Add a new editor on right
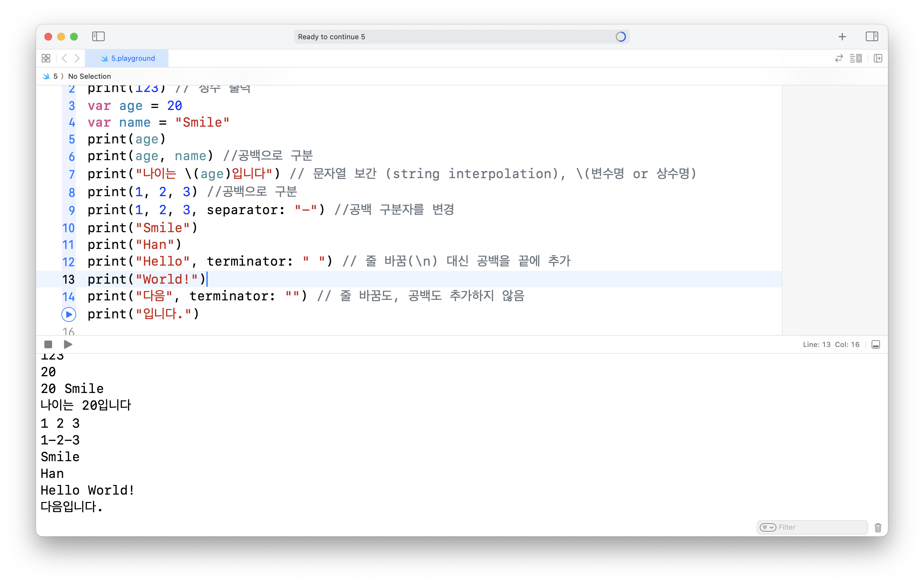Screen dimensions: 924x584 tap(878, 58)
